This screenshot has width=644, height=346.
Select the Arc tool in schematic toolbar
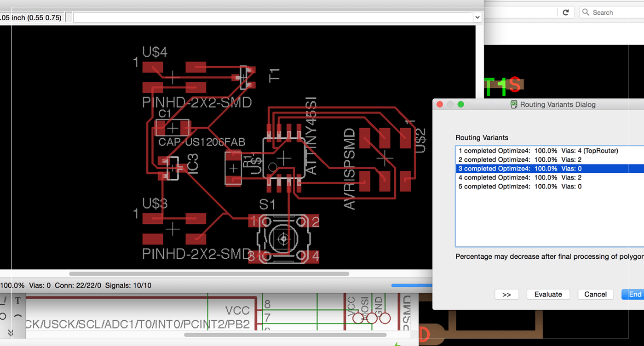point(18,317)
